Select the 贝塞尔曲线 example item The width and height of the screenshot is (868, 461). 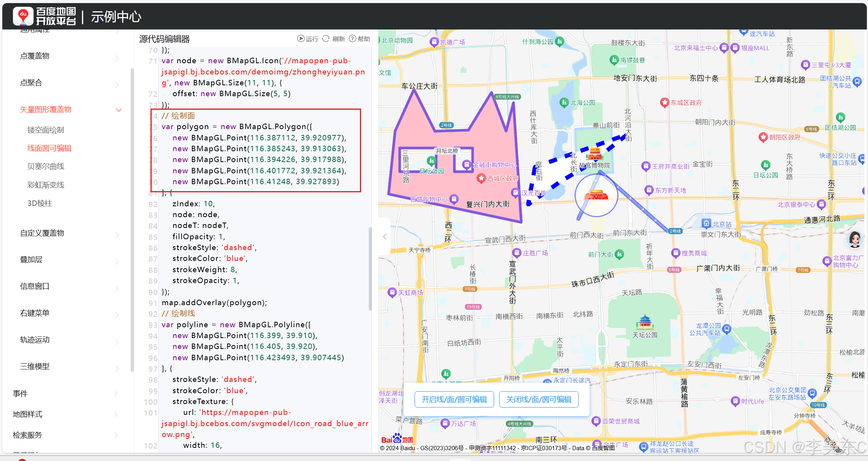click(46, 166)
